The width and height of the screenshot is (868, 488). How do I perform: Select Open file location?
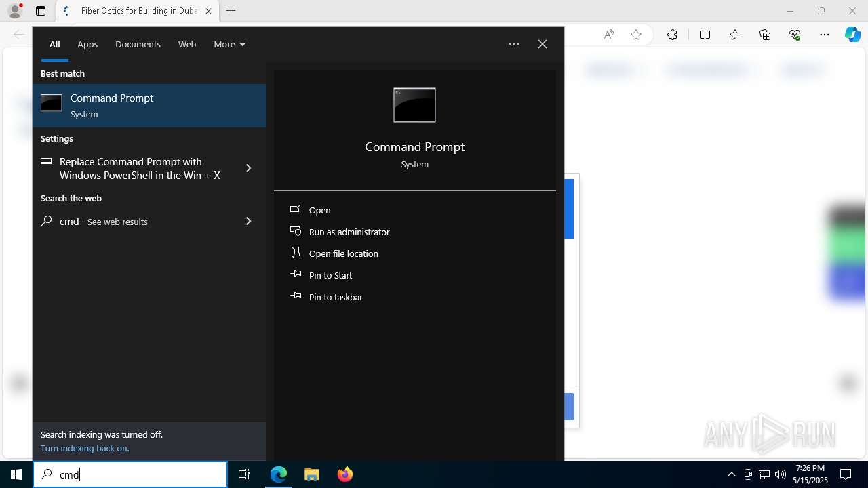(x=343, y=253)
